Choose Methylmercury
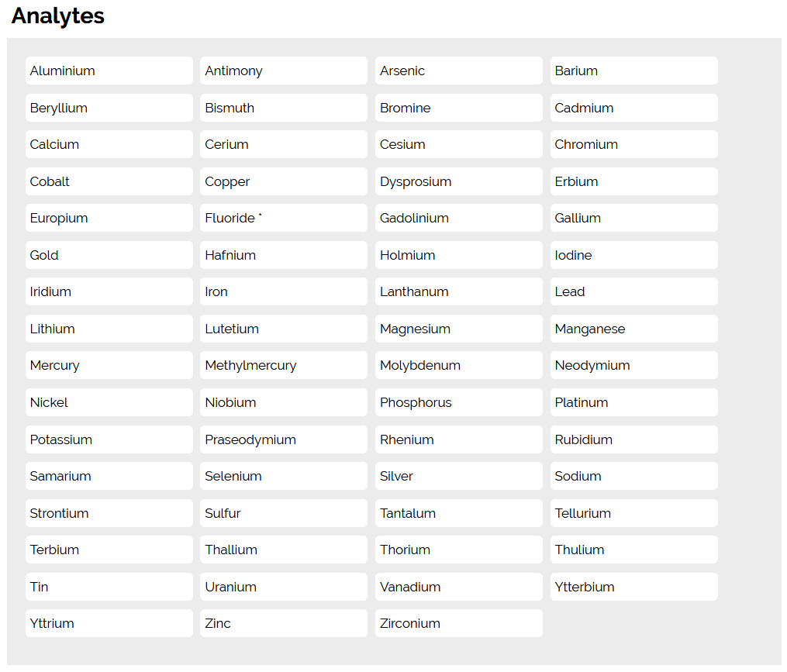The width and height of the screenshot is (787, 672). (x=284, y=366)
